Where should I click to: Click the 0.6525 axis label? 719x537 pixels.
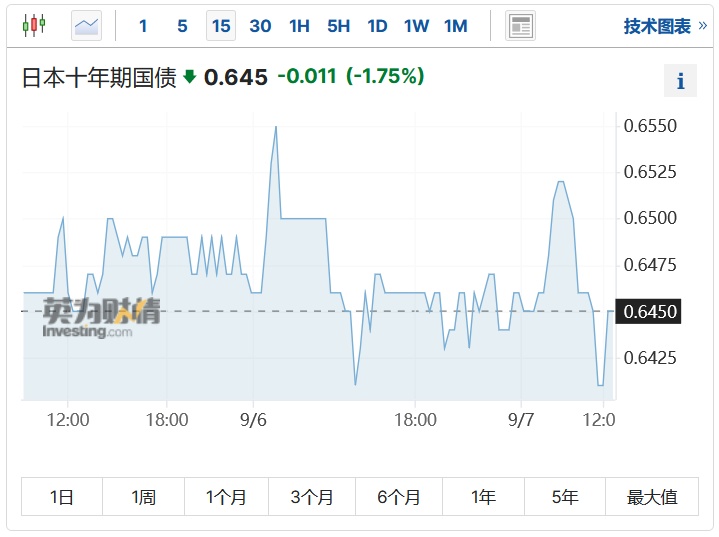point(650,172)
